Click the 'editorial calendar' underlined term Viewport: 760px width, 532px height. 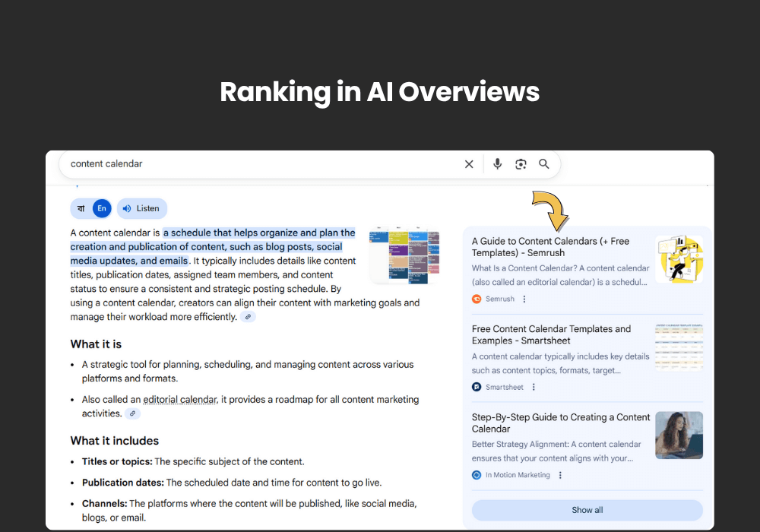click(x=179, y=400)
